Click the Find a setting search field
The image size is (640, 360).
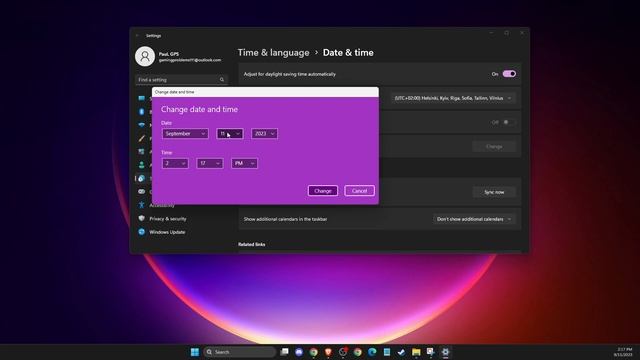pos(181,80)
